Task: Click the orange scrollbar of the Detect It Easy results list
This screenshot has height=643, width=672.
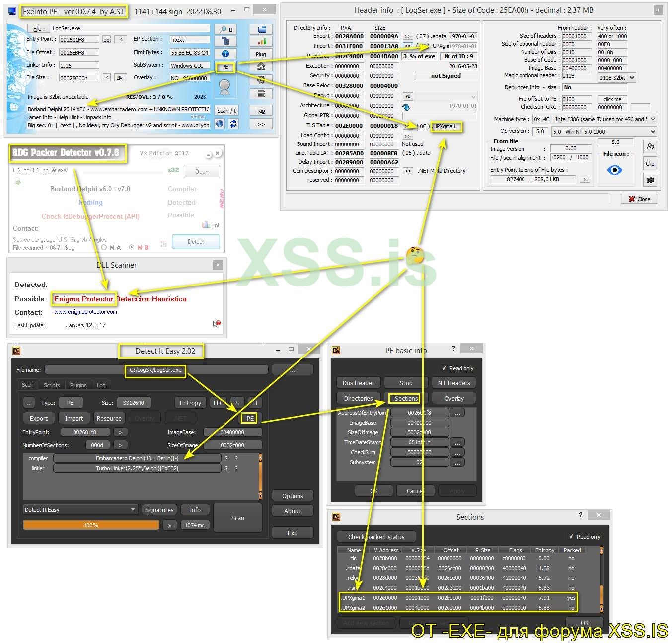Action: (260, 476)
